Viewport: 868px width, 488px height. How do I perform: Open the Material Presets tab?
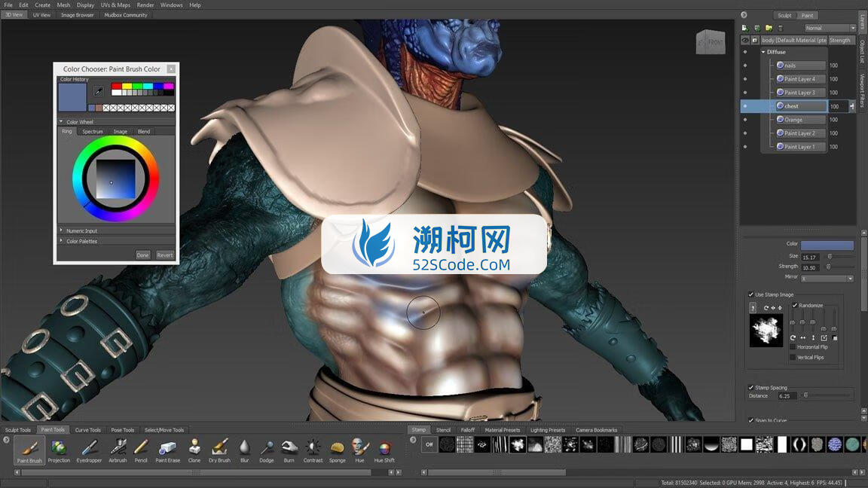(503, 430)
